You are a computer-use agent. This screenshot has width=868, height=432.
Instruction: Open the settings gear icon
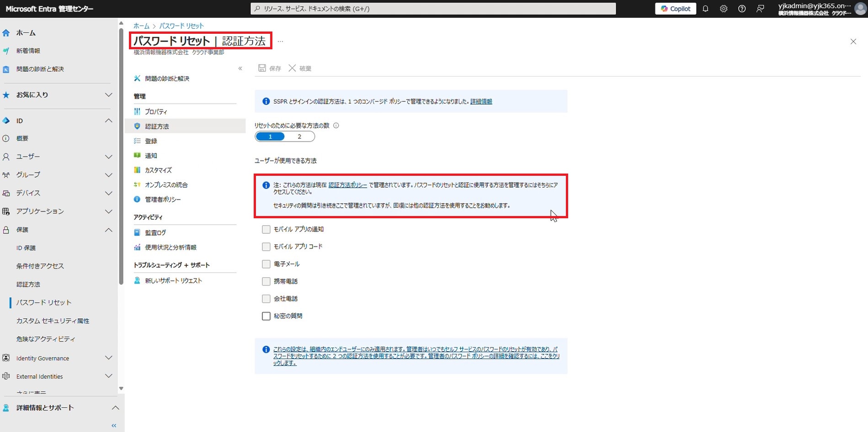pos(724,9)
